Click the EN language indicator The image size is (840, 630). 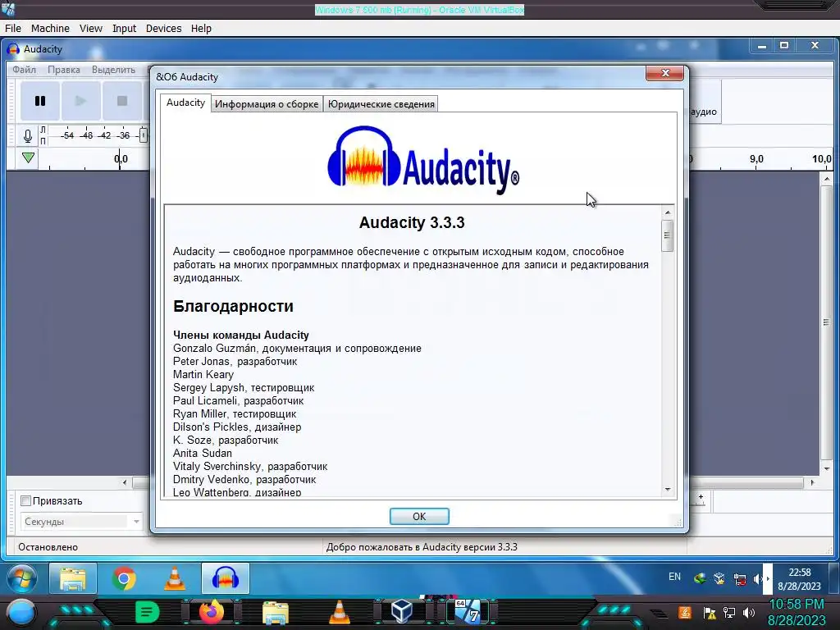pos(674,577)
